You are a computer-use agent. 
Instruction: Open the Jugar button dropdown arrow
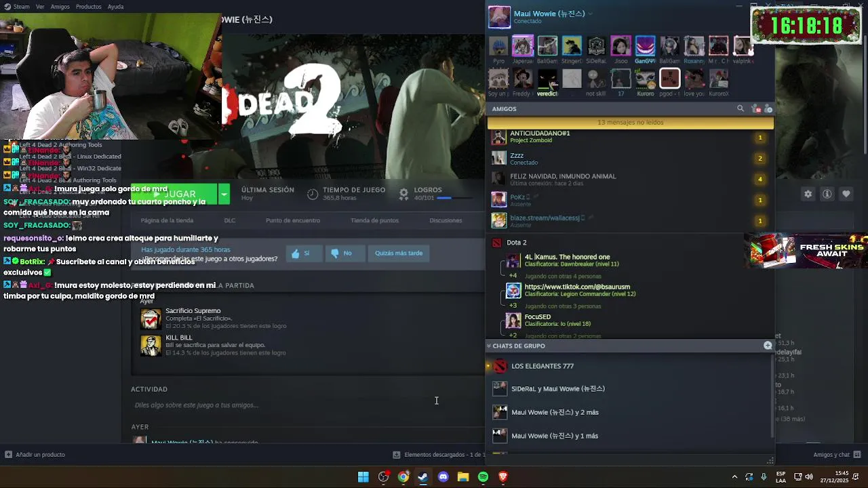pos(224,194)
